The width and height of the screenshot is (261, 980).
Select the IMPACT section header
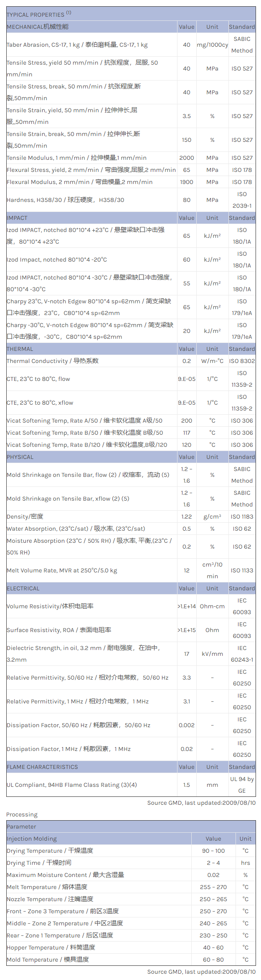tap(17, 218)
